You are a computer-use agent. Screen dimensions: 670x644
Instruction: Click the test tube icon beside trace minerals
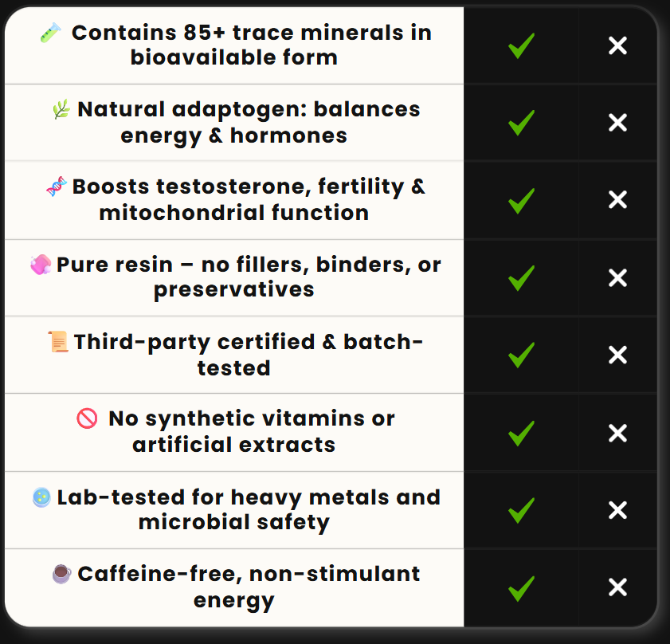pyautogui.click(x=50, y=33)
